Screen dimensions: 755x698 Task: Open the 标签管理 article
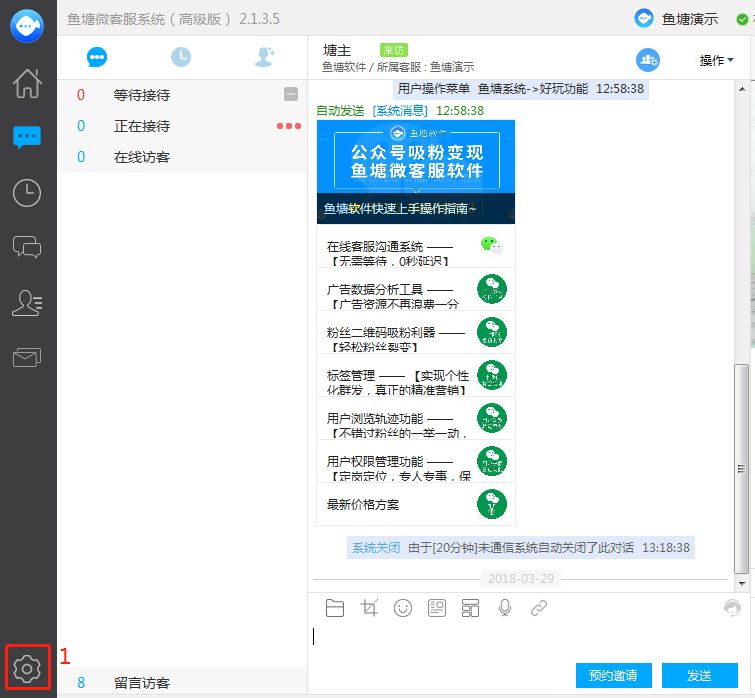[x=416, y=375]
